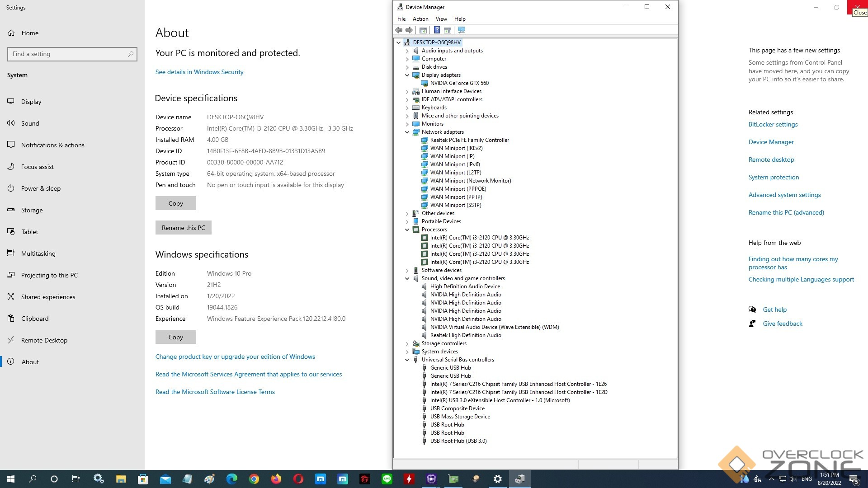
Task: Click the Back arrow in Device Manager toolbar
Action: 398,30
